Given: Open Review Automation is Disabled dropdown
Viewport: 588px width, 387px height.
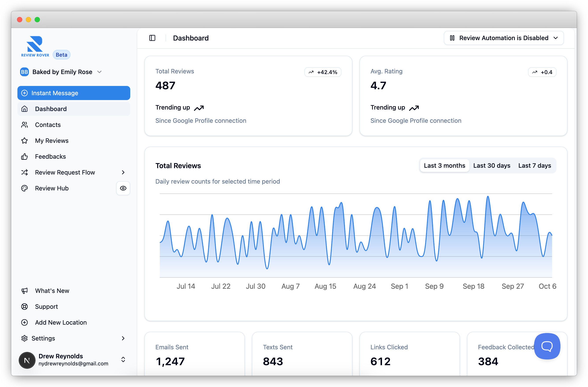Looking at the screenshot, I should tap(504, 38).
